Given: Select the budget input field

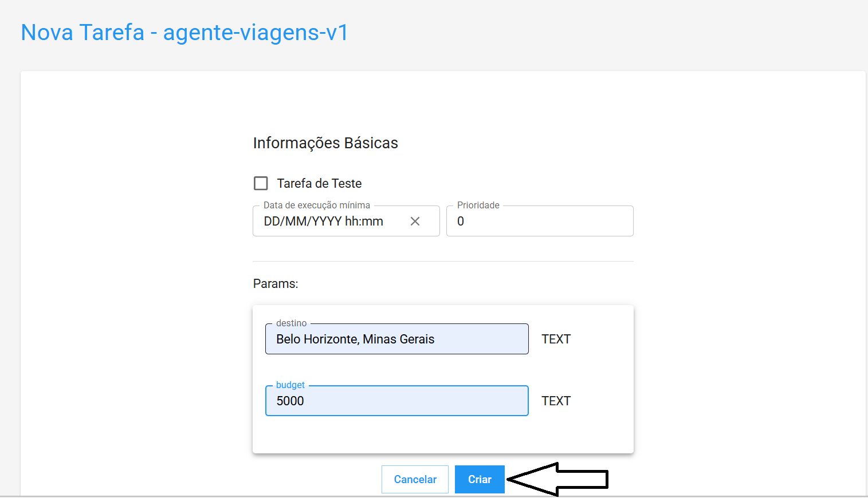Looking at the screenshot, I should tap(396, 401).
